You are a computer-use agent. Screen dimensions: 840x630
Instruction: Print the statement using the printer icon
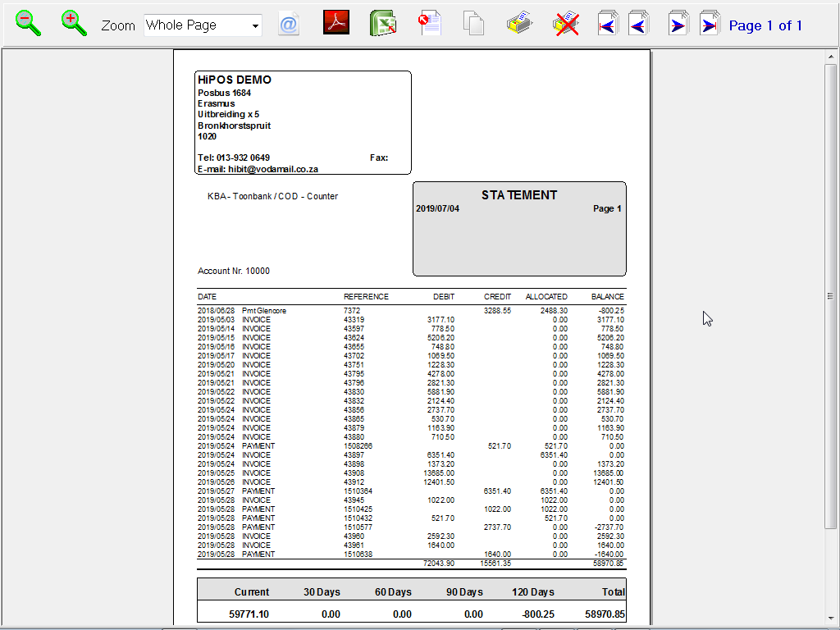(520, 24)
